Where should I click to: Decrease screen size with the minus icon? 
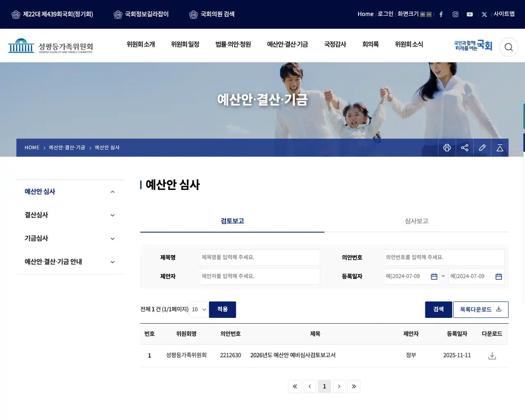(x=429, y=14)
